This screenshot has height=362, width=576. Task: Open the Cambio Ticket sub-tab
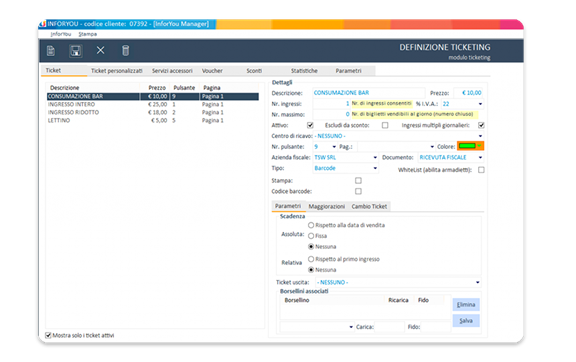[369, 207]
